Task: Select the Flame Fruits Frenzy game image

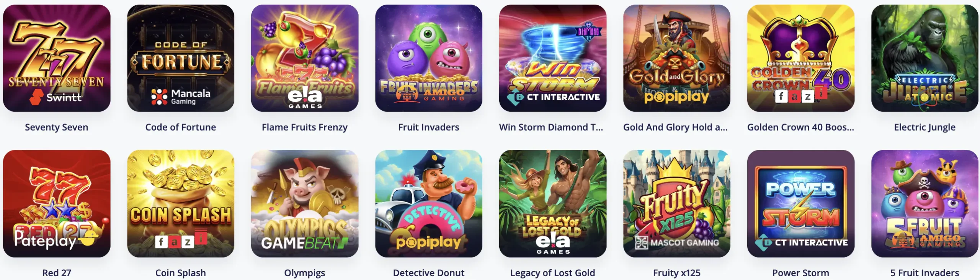Action: tap(305, 58)
